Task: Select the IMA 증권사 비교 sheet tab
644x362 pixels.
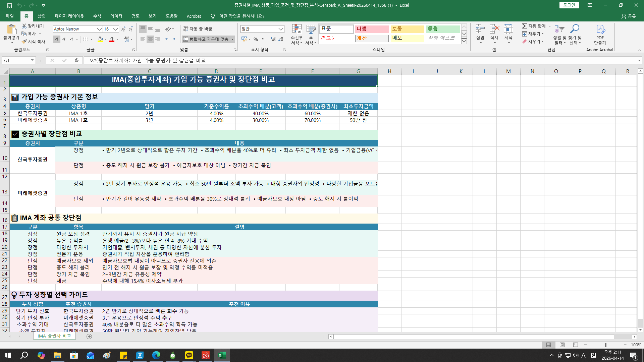Action: (x=54, y=336)
